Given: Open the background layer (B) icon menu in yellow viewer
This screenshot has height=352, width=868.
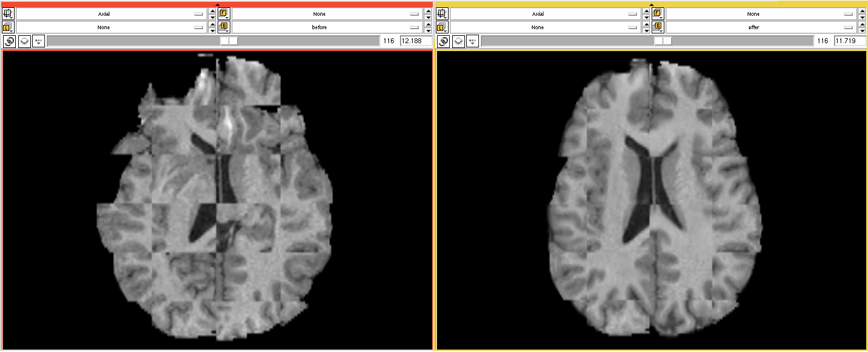Looking at the screenshot, I should point(658,27).
